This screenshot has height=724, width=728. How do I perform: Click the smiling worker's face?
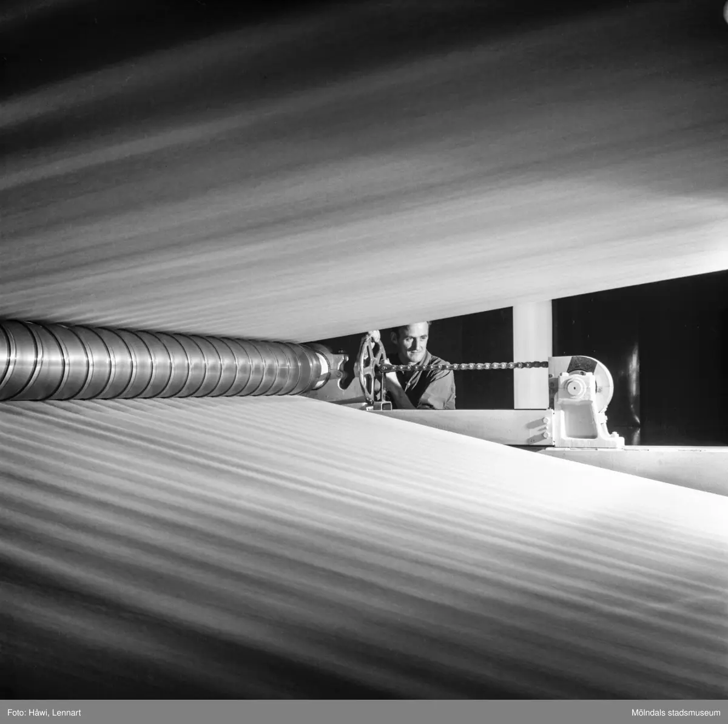coord(412,343)
